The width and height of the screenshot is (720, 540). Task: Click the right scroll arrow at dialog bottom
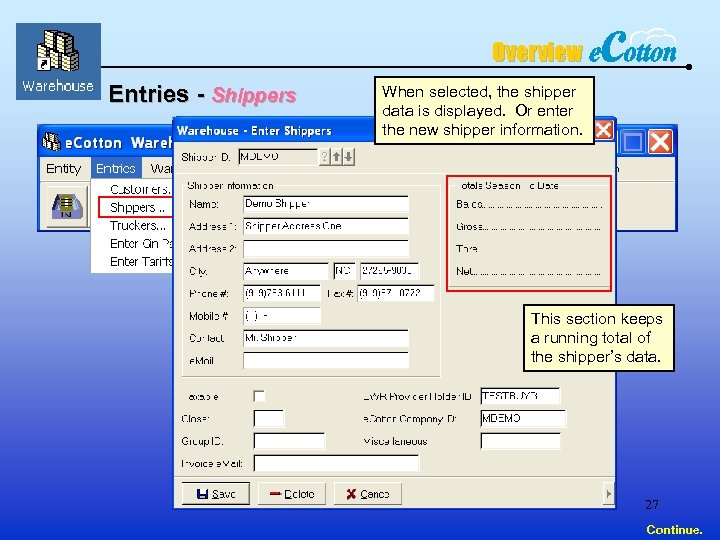[609, 494]
